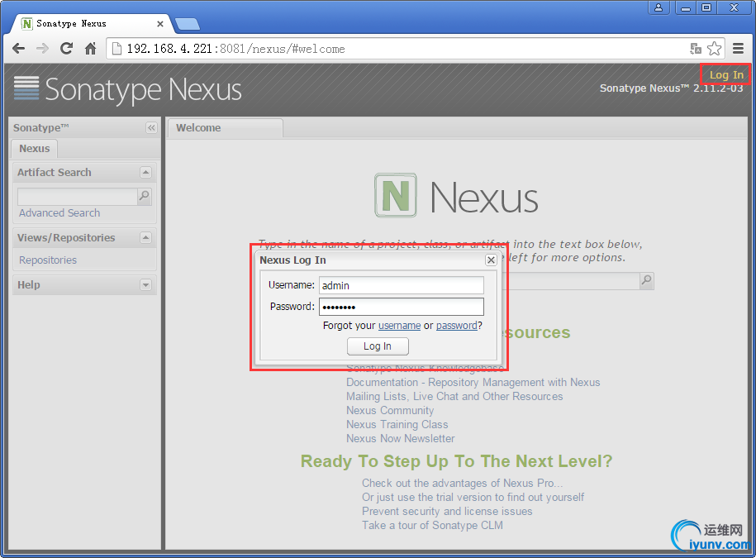Select the Welcome tab
The height and width of the screenshot is (558, 756).
pyautogui.click(x=226, y=128)
